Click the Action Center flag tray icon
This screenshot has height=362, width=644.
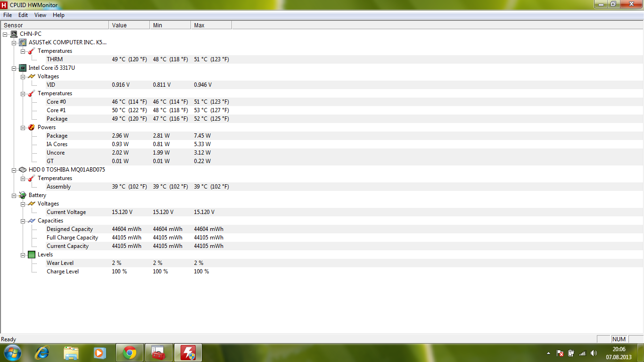pyautogui.click(x=560, y=353)
